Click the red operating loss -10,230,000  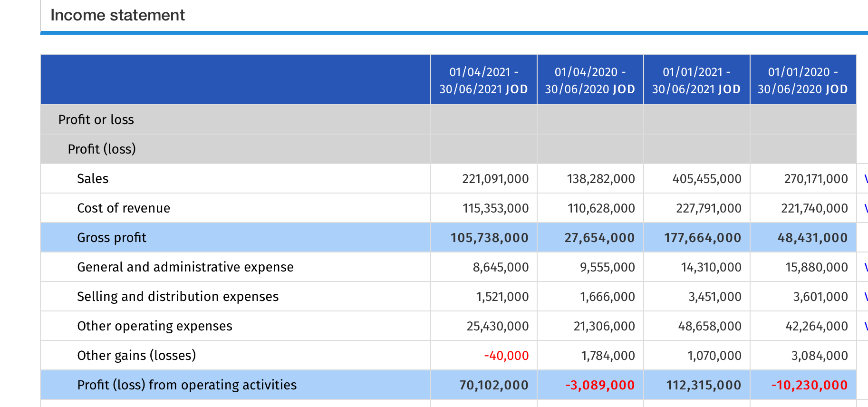810,385
